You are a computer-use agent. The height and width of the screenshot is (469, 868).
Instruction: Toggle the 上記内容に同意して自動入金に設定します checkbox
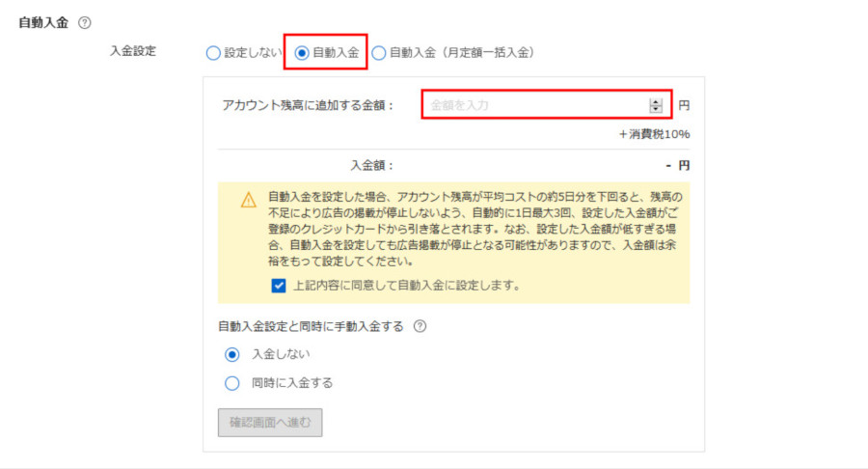(279, 286)
